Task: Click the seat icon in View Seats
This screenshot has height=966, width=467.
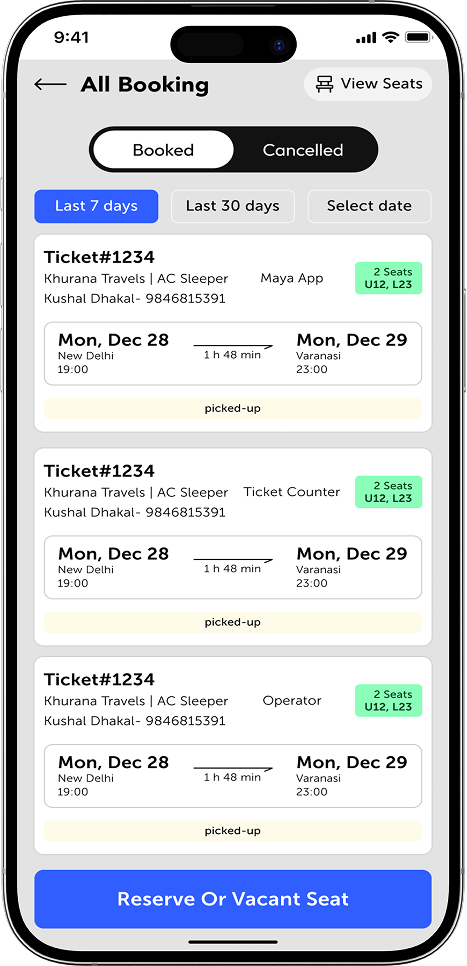Action: (325, 84)
